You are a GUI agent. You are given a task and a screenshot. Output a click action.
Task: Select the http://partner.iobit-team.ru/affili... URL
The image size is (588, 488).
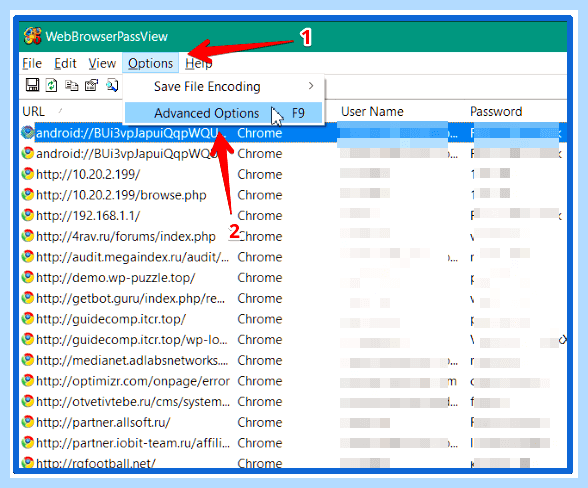click(x=133, y=443)
